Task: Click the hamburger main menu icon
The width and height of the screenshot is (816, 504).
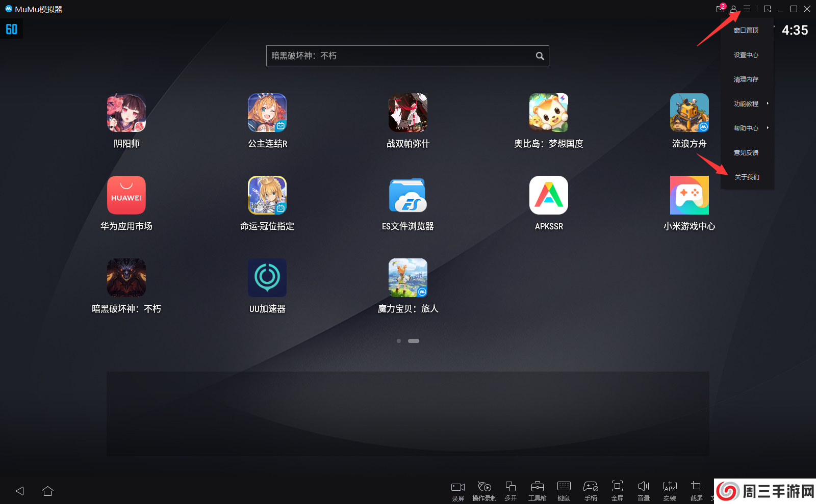Action: (x=747, y=9)
